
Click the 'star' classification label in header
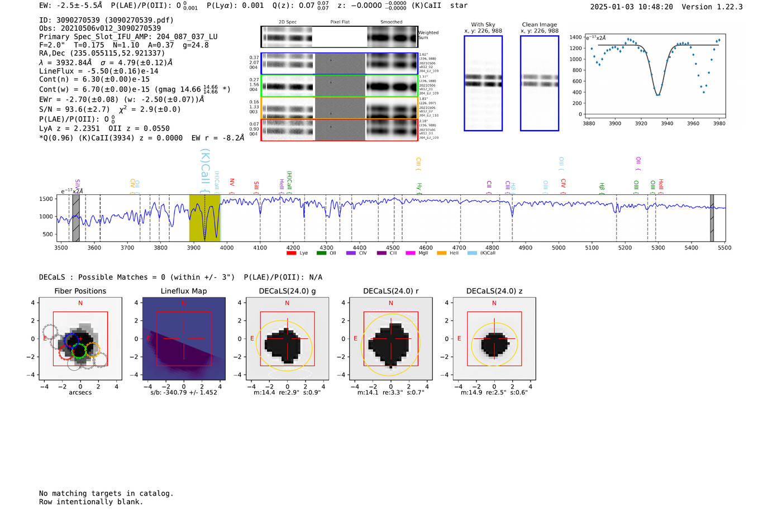point(459,6)
